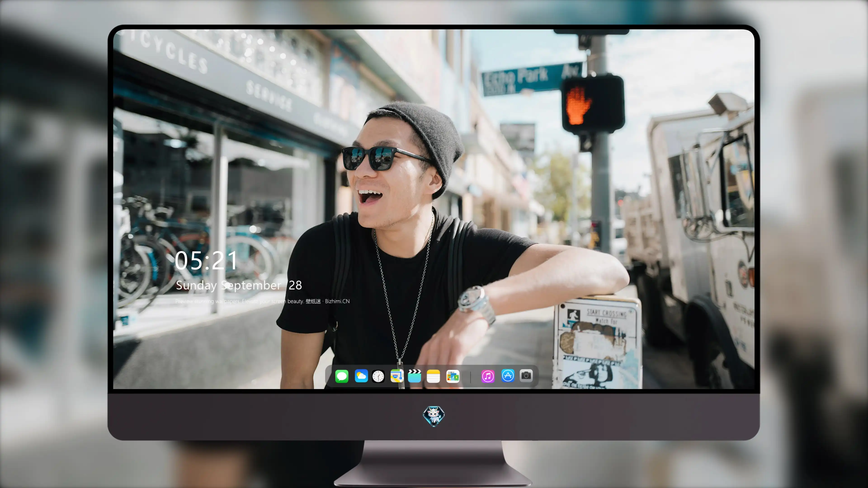Screen dimensions: 868x488
Task: Open the App Store icon in dock
Action: [x=508, y=375]
